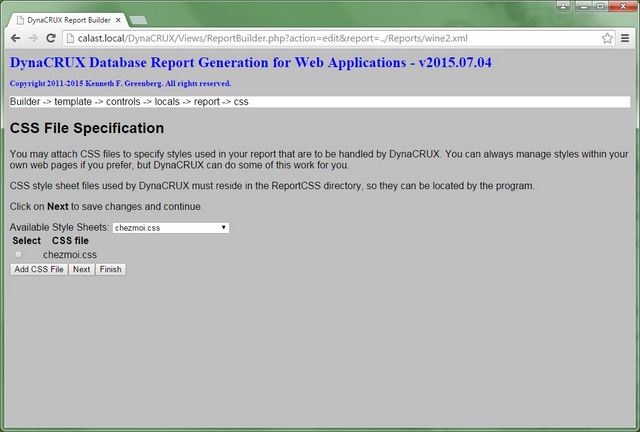Click the copyright Kenneth F. Greenberg text
The width and height of the screenshot is (640, 432).
pos(120,83)
